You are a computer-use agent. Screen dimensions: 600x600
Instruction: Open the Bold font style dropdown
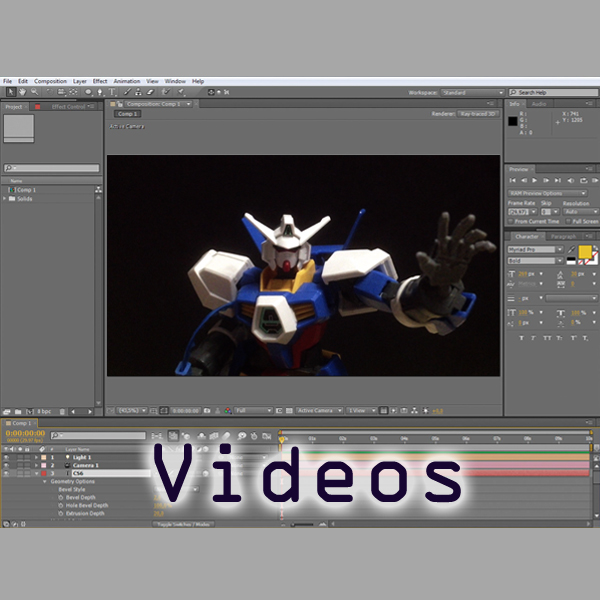coord(535,261)
